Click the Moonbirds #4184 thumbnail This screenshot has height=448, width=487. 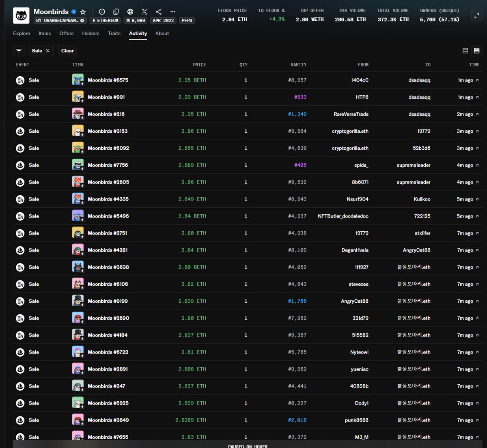coord(78,335)
